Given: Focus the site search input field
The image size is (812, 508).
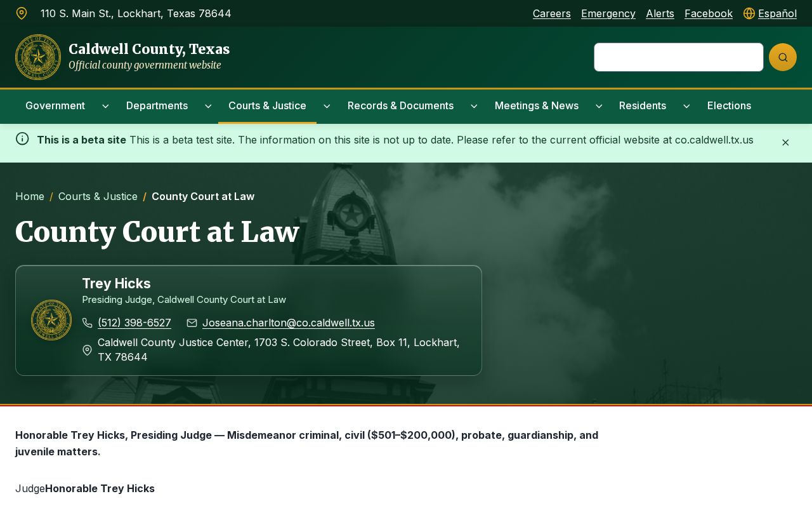Looking at the screenshot, I should 679,57.
